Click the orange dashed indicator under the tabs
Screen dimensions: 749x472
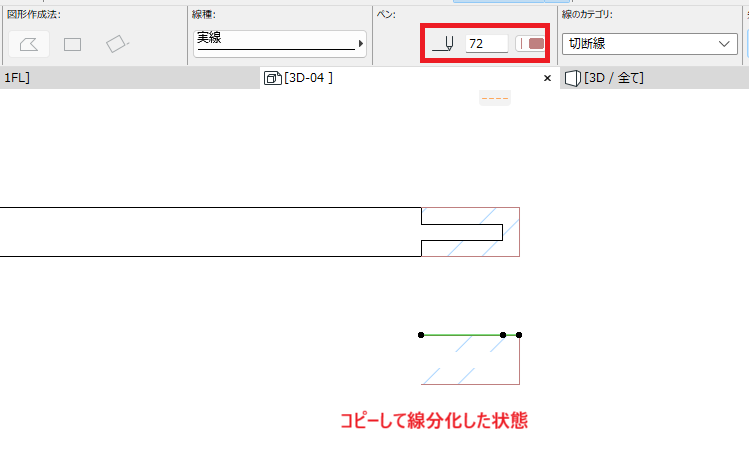coord(495,98)
